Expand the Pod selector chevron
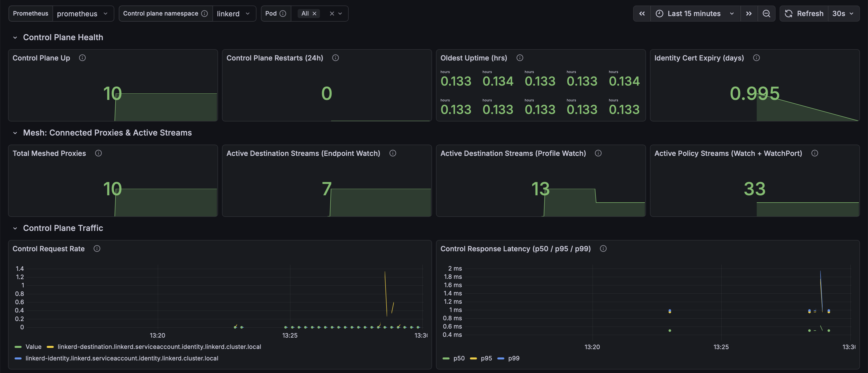The image size is (868, 373). pos(340,14)
